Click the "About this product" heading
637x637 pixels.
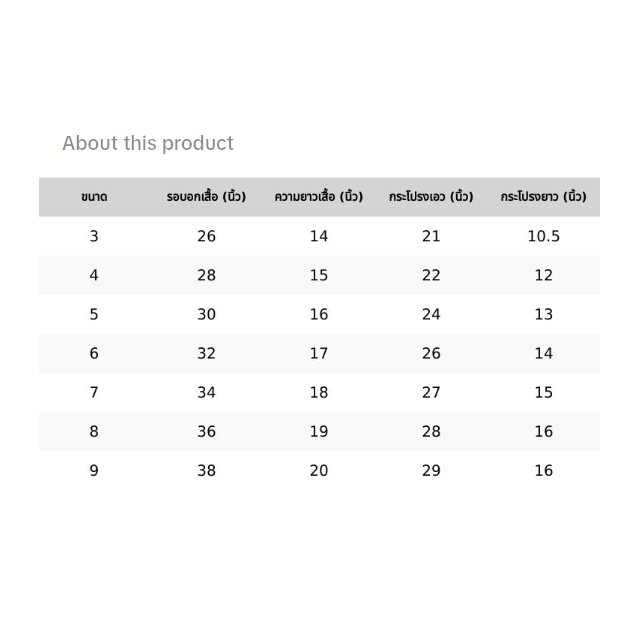click(x=148, y=143)
